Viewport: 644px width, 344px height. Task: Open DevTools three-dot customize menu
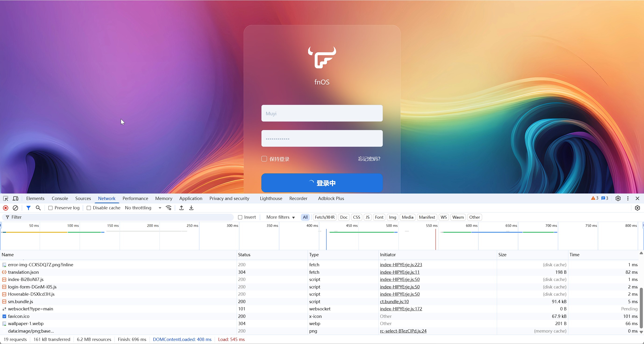click(x=628, y=198)
